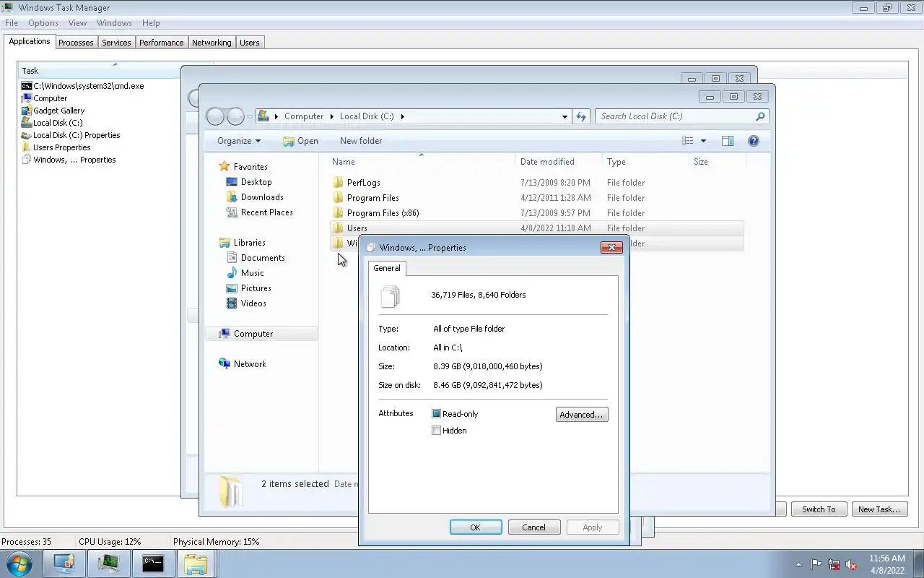Select Gadget Gallery task in Task Manager
The width and height of the screenshot is (924, 578).
[53, 111]
